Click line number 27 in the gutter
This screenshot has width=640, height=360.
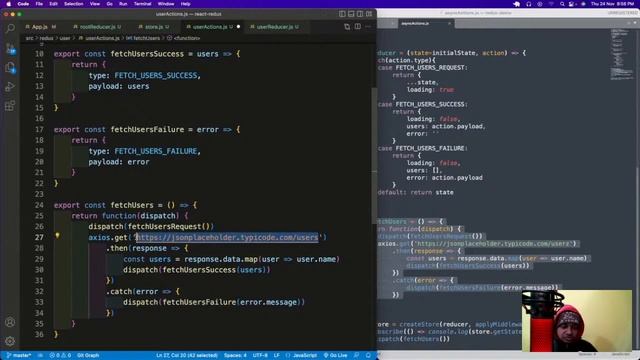(x=39, y=237)
